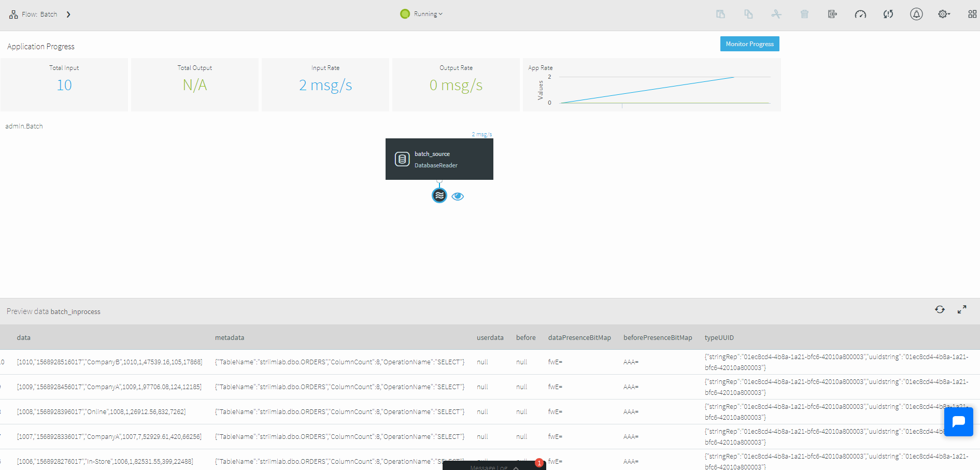
Task: Click the copy toolbar icon
Action: (748, 14)
